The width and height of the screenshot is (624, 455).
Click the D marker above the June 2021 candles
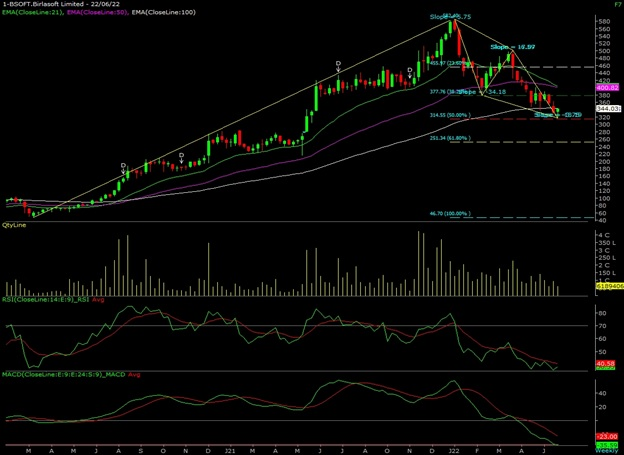click(x=338, y=64)
